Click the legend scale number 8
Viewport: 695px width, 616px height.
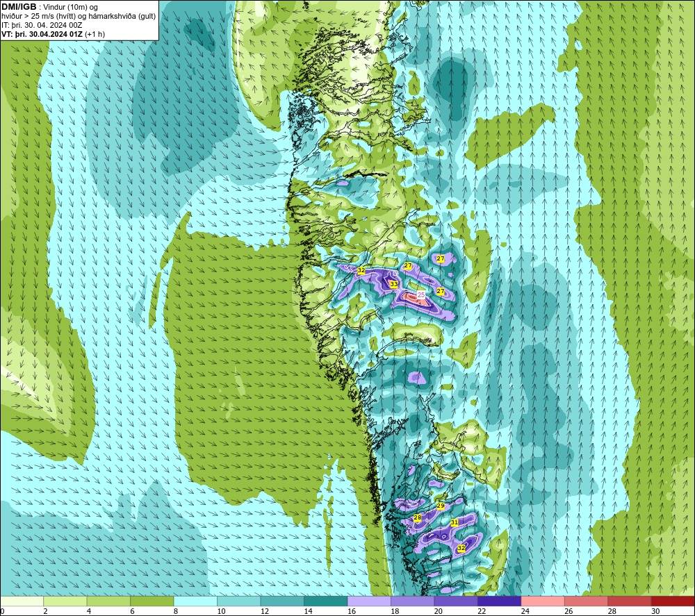(176, 611)
